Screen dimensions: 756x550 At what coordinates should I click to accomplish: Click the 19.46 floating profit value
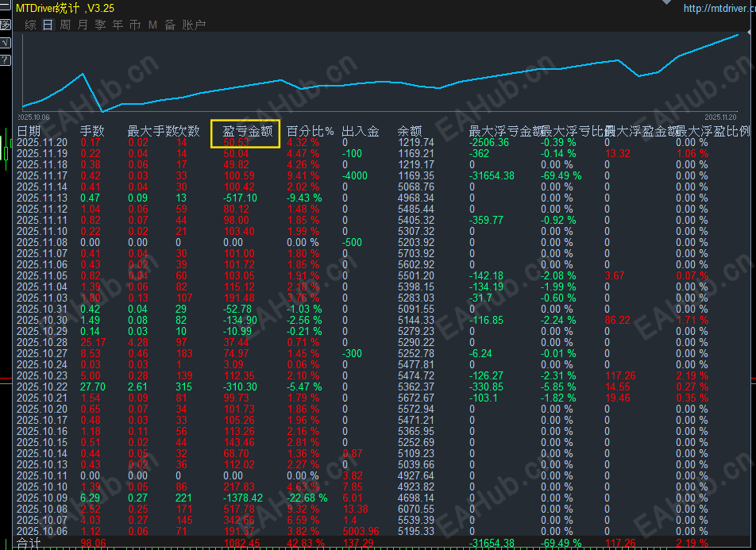pyautogui.click(x=618, y=398)
